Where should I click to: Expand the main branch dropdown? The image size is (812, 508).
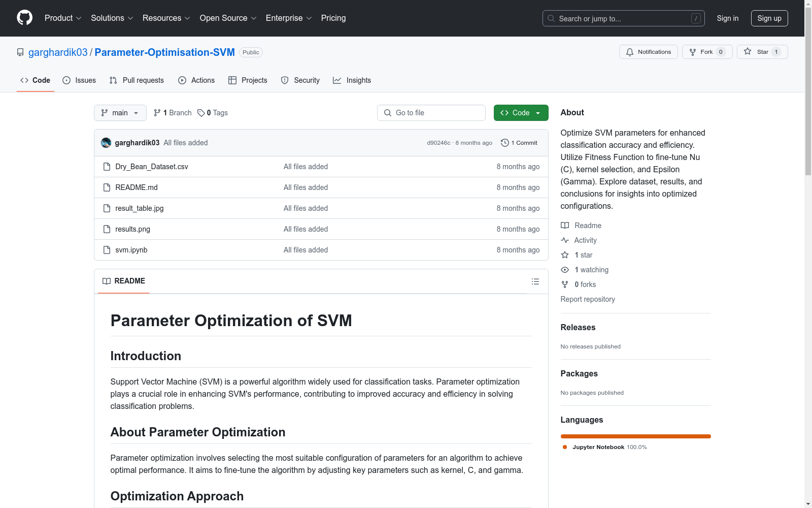(x=120, y=113)
